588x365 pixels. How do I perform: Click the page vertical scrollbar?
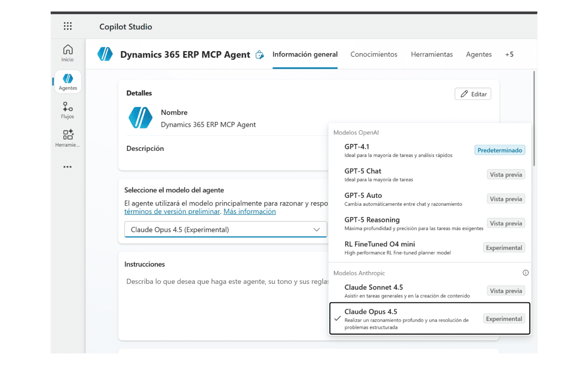point(534,119)
